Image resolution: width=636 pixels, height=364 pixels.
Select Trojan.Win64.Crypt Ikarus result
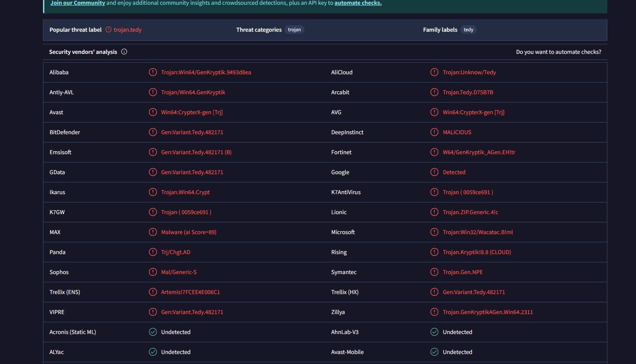(x=185, y=192)
